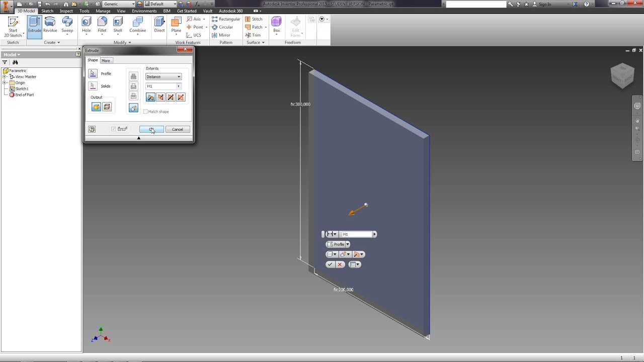Image resolution: width=644 pixels, height=362 pixels.
Task: Collapse the Extrude dialog with bottom arrow
Action: (139, 138)
